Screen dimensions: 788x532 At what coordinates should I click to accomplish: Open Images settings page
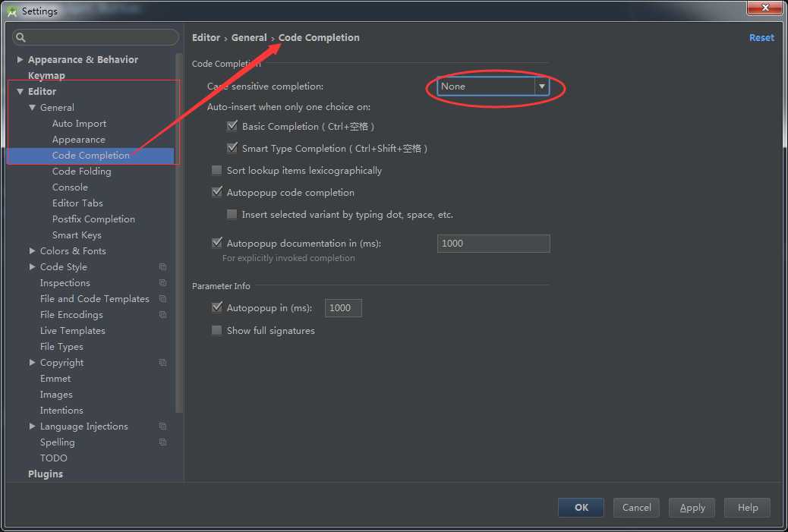[x=56, y=395]
